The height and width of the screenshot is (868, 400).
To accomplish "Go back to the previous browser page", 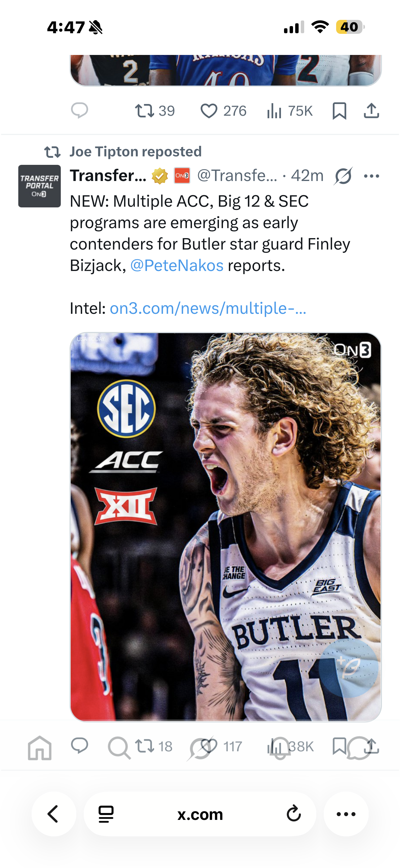I will point(54,814).
